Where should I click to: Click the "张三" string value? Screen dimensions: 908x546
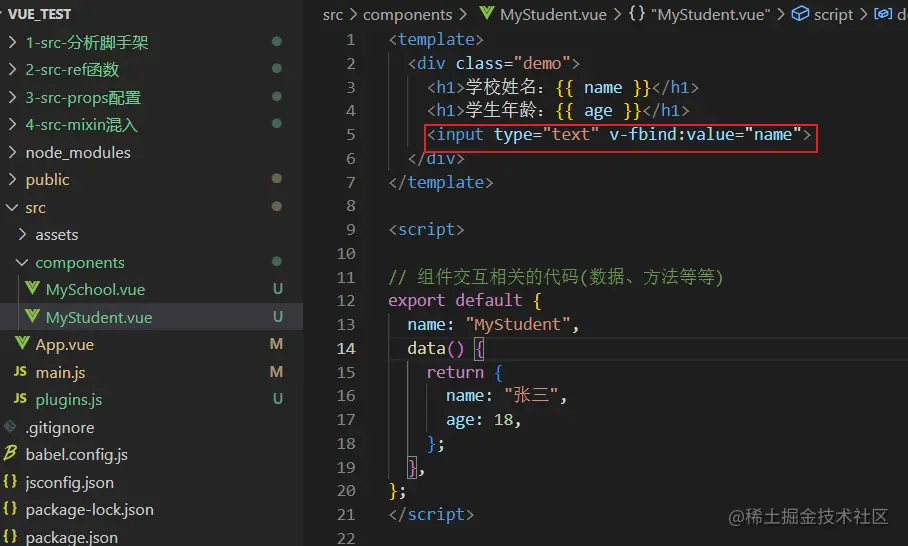click(531, 396)
